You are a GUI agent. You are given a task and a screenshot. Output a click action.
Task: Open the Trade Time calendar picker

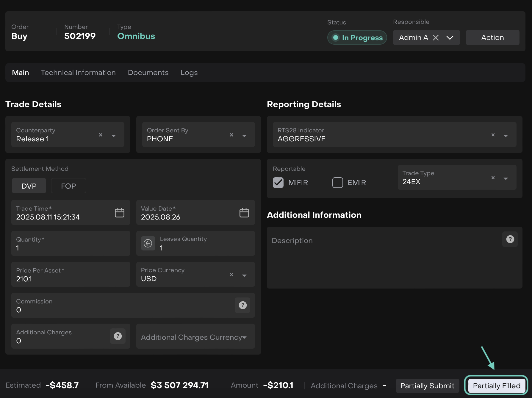coord(119,213)
